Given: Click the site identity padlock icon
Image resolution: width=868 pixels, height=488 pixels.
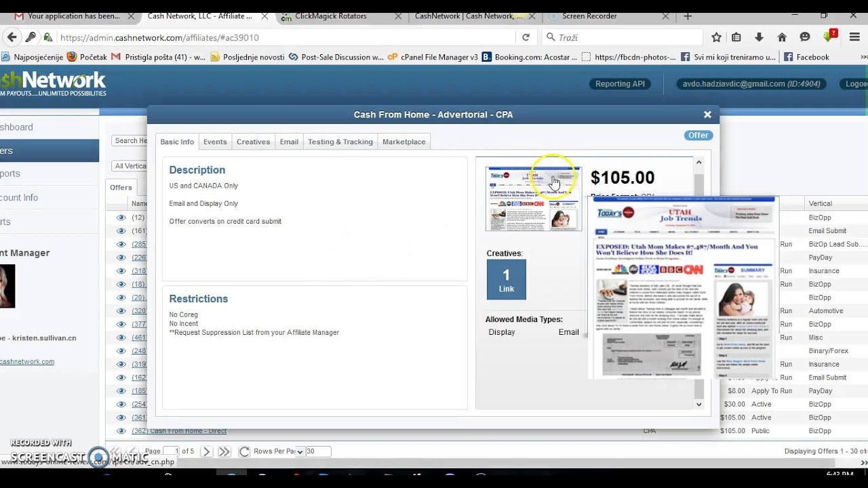Looking at the screenshot, I should pos(47,37).
